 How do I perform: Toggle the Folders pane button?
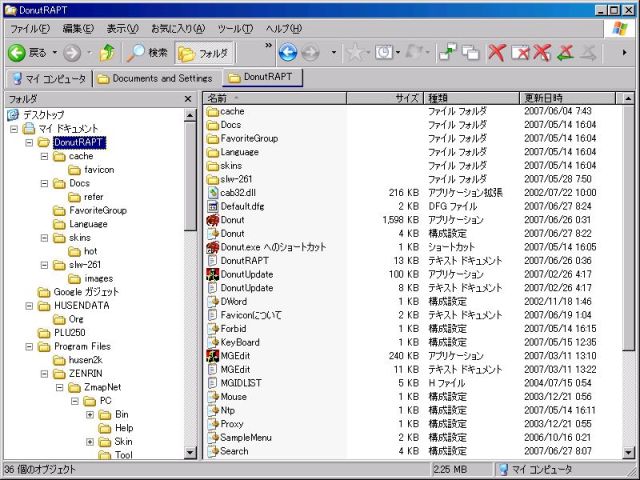204,53
